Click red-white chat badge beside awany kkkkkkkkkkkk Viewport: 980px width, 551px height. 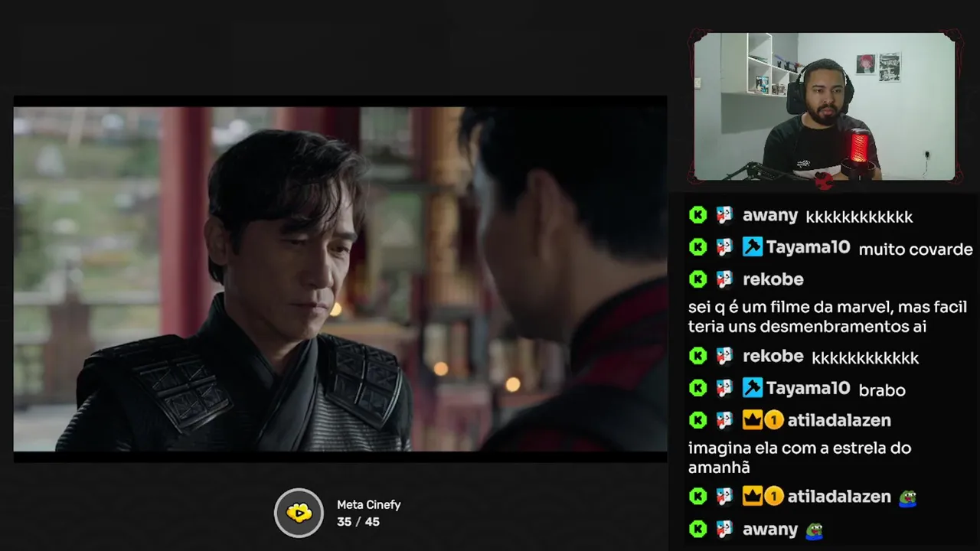pos(724,215)
